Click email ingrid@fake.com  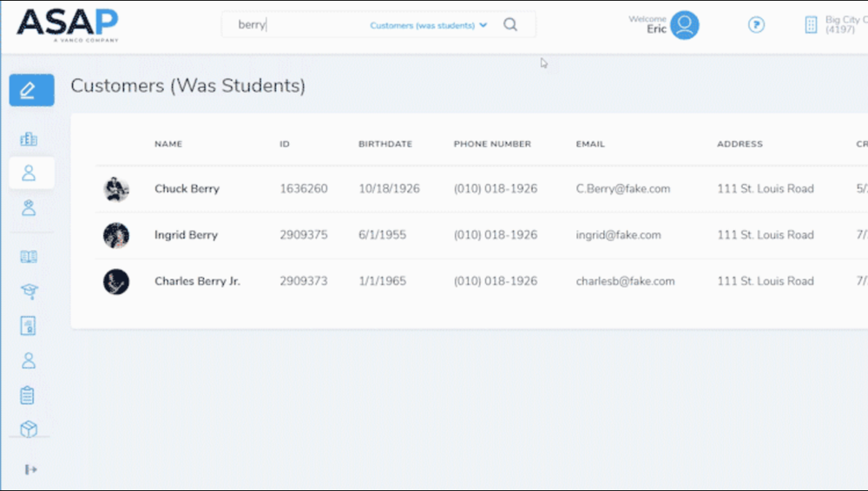pos(618,235)
